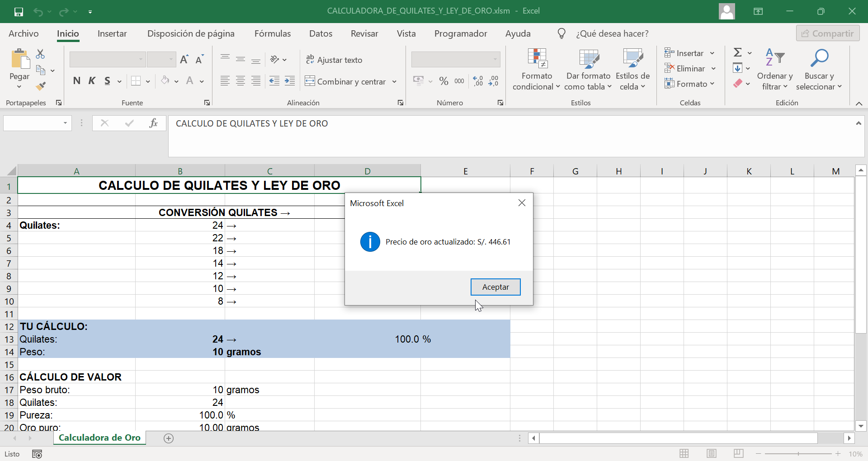Screen dimensions: 868x461
Task: Click the Compartir button
Action: (828, 33)
